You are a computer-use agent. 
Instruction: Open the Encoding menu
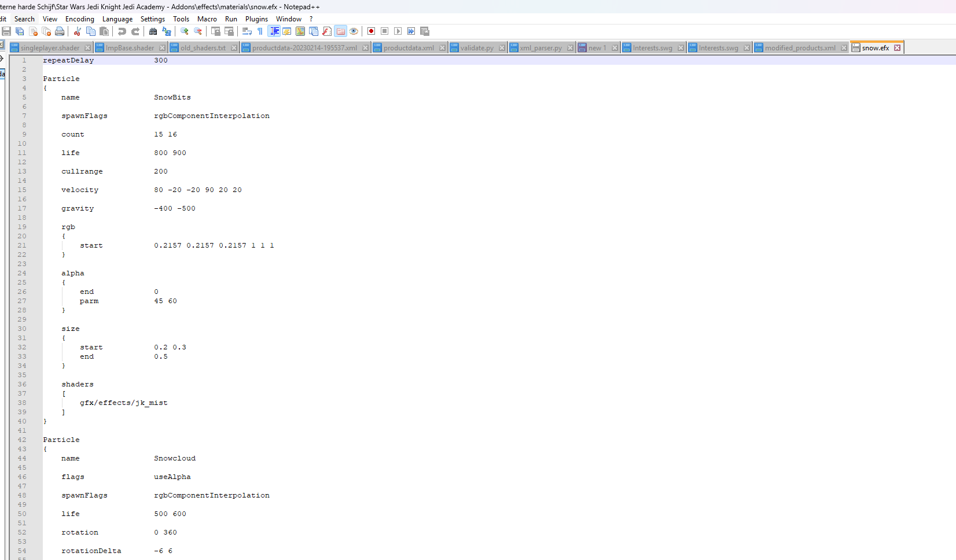tap(80, 19)
